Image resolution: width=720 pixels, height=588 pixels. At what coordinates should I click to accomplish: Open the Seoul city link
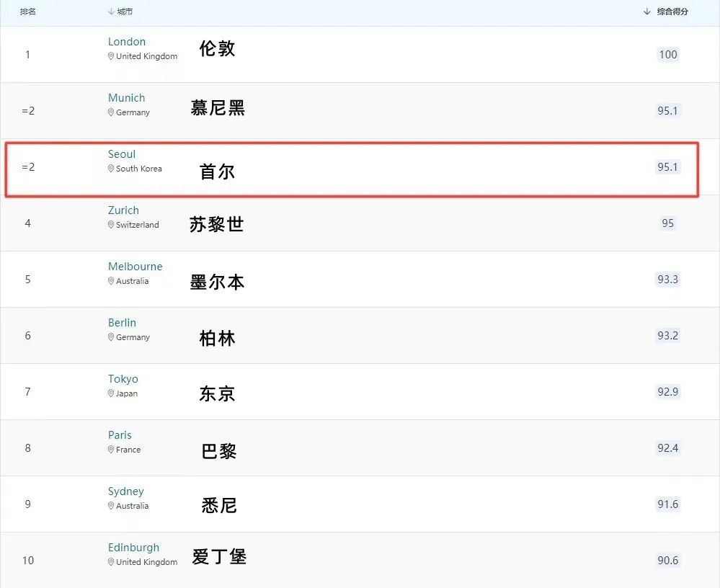(x=122, y=153)
